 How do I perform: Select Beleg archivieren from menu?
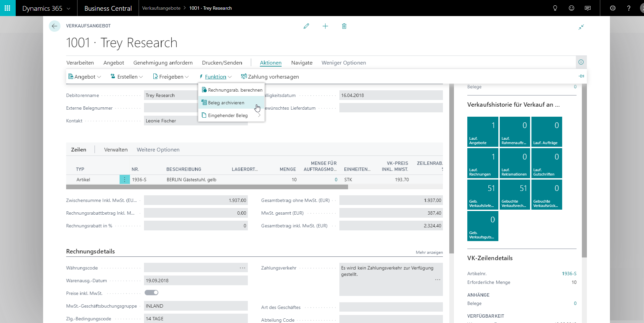click(231, 103)
